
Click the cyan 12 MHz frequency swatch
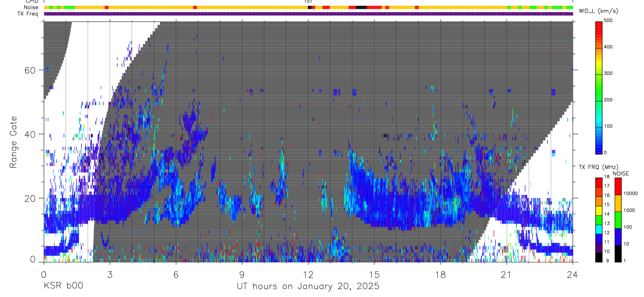tap(599, 229)
